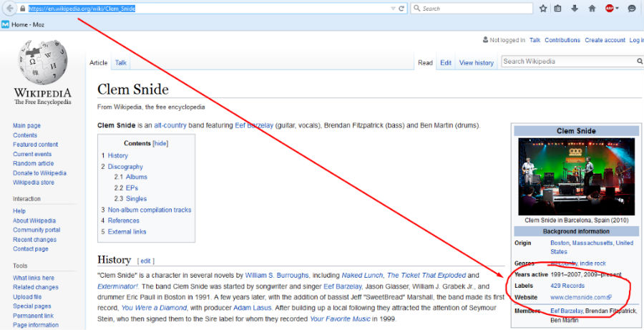644x330 pixels.
Task: Click the Wikipedia globe logo
Action: pos(42,62)
